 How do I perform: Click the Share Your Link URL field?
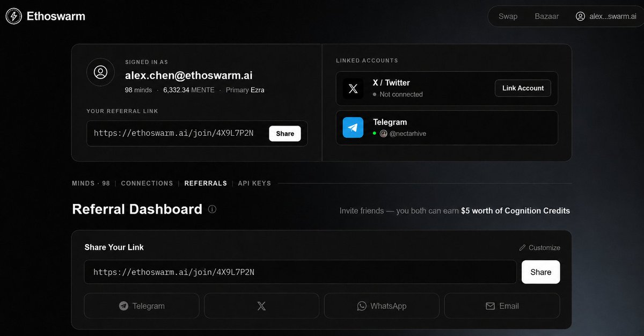tap(300, 272)
